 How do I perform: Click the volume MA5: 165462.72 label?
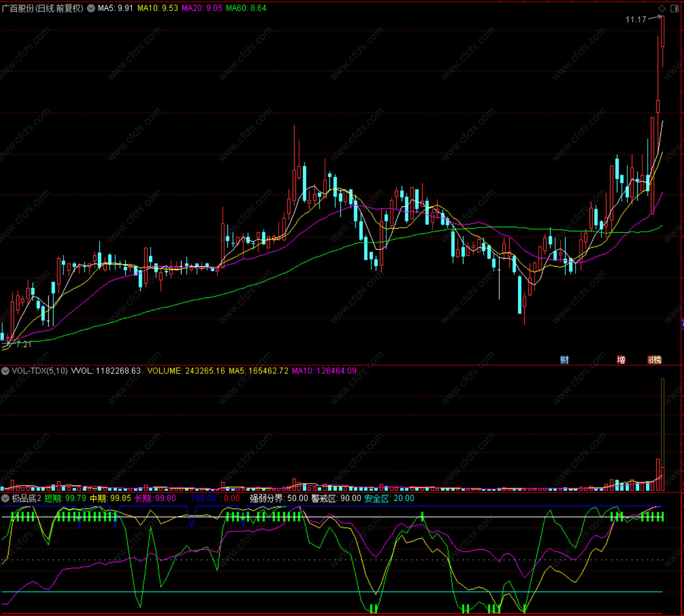[x=258, y=371]
